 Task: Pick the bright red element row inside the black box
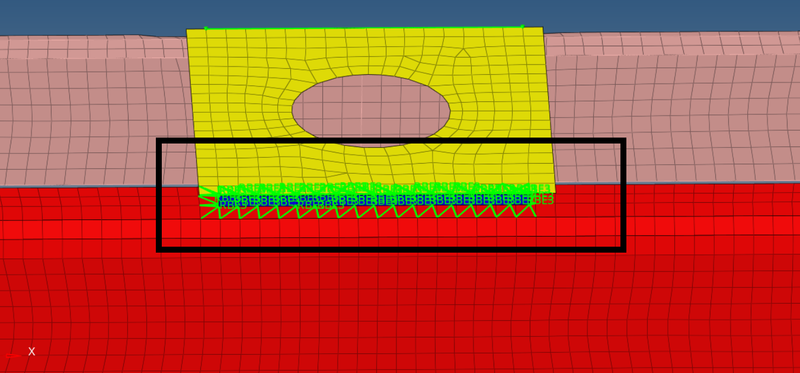391,229
